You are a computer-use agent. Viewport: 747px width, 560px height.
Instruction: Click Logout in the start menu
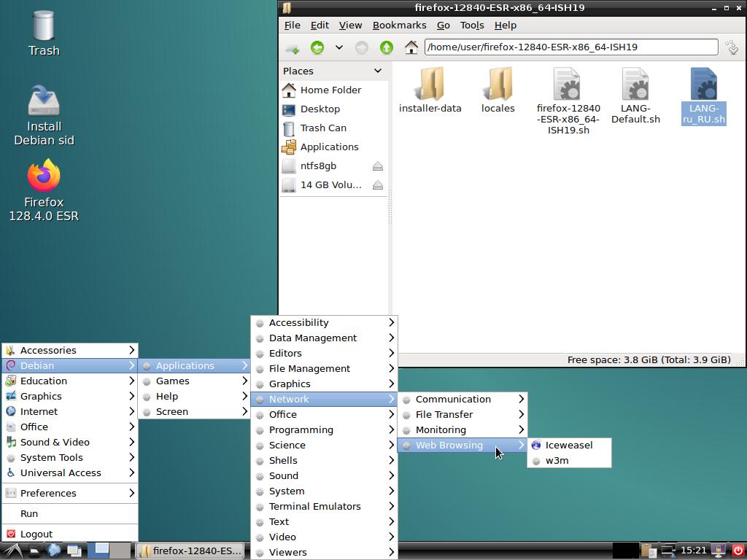[36, 534]
